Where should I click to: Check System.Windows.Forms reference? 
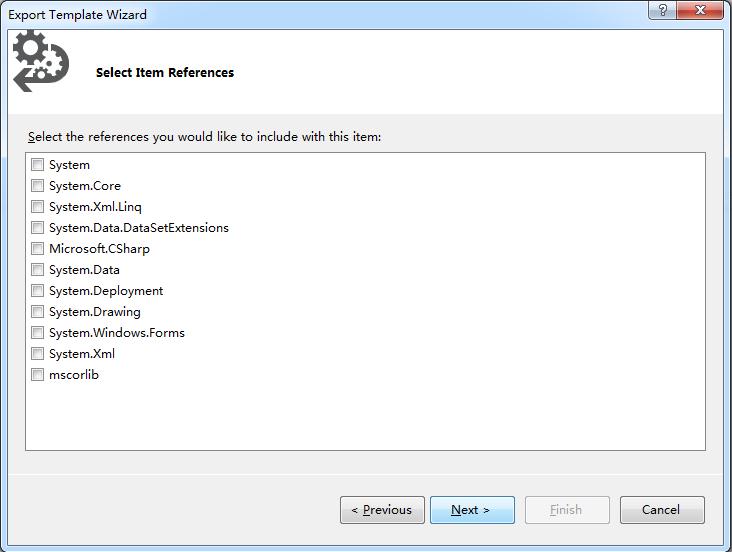(x=37, y=333)
